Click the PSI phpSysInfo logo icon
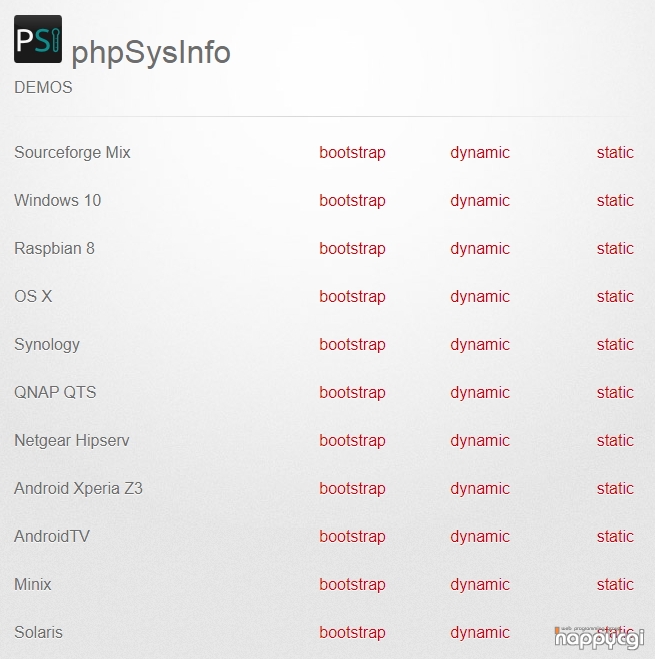 pyautogui.click(x=38, y=39)
